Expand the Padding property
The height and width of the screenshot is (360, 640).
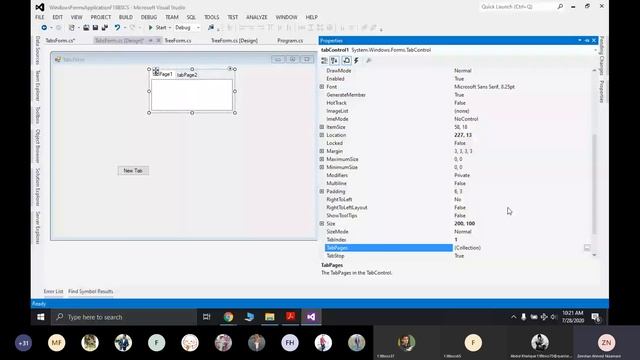click(x=322, y=191)
